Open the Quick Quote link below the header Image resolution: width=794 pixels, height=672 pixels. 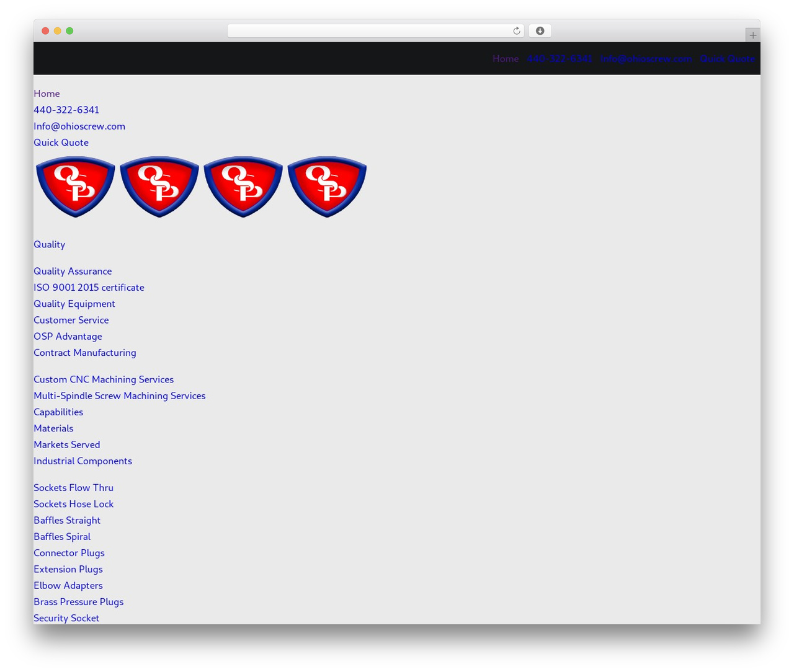point(61,143)
